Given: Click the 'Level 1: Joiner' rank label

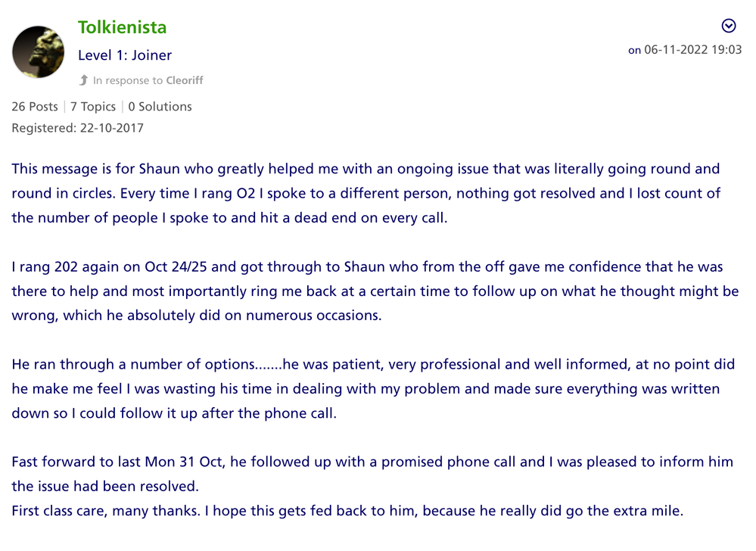Looking at the screenshot, I should [x=125, y=55].
